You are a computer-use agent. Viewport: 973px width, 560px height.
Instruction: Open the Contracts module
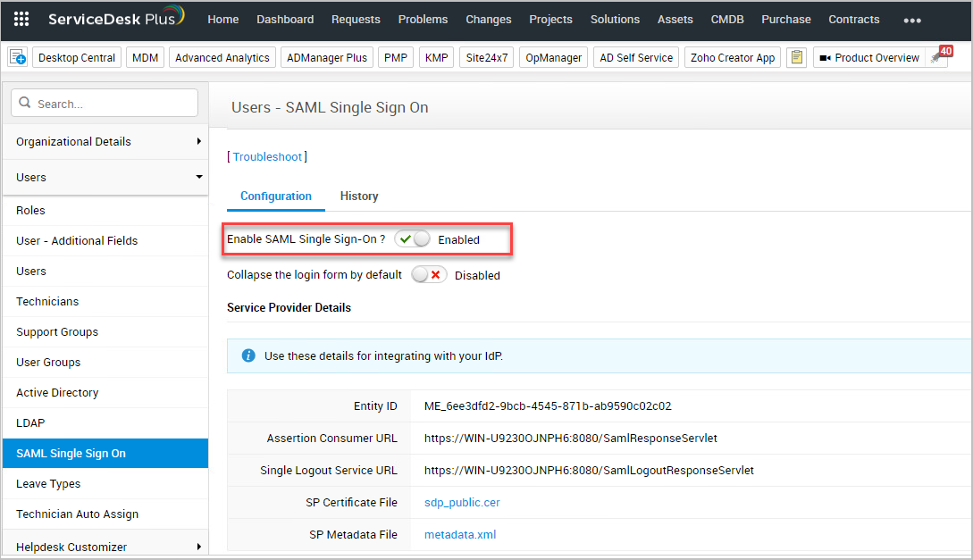click(853, 20)
